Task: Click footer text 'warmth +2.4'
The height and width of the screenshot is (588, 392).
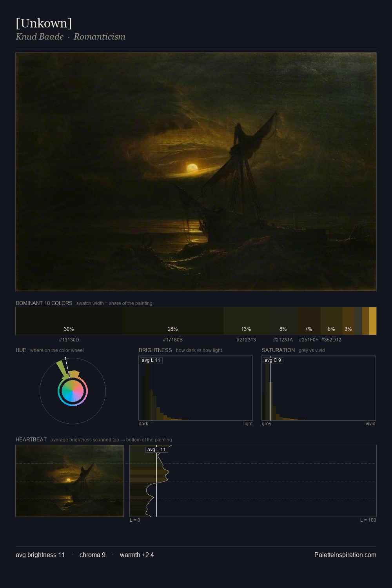Action: [x=137, y=555]
